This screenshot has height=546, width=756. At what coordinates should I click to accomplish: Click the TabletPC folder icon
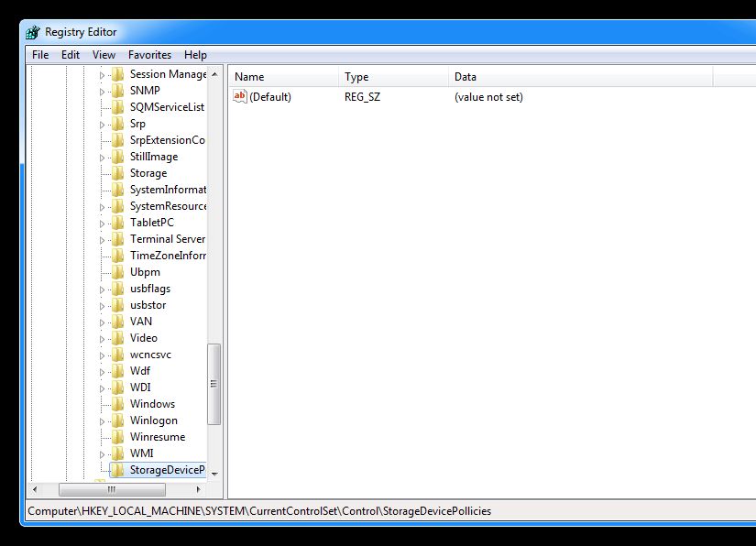point(117,223)
